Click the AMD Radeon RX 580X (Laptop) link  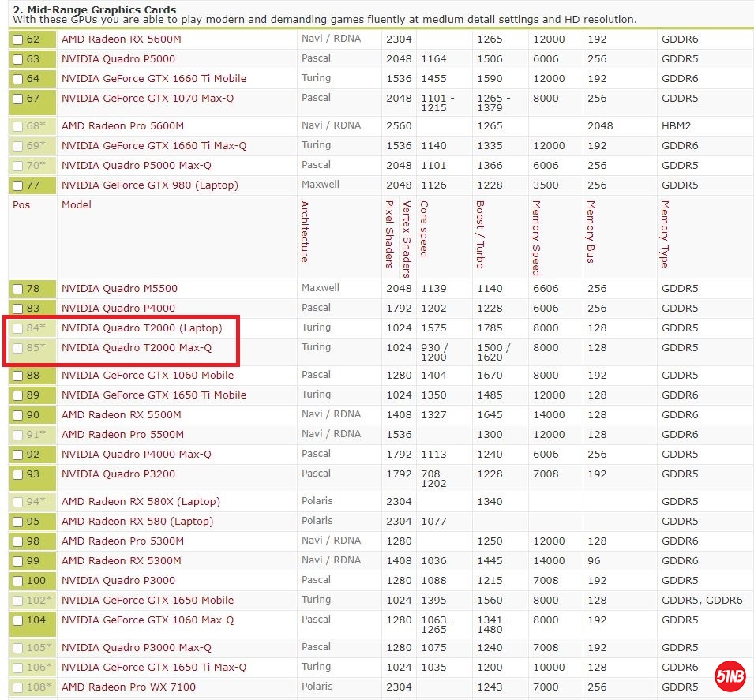141,502
